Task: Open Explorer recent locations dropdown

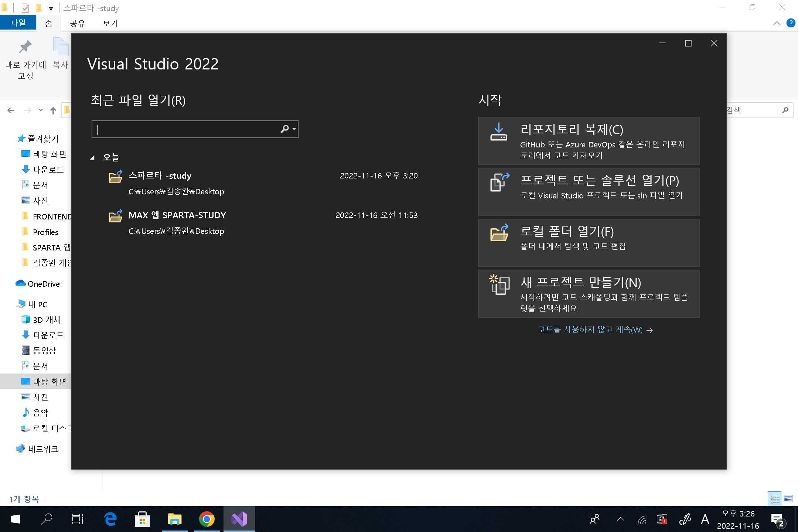Action: (x=41, y=110)
